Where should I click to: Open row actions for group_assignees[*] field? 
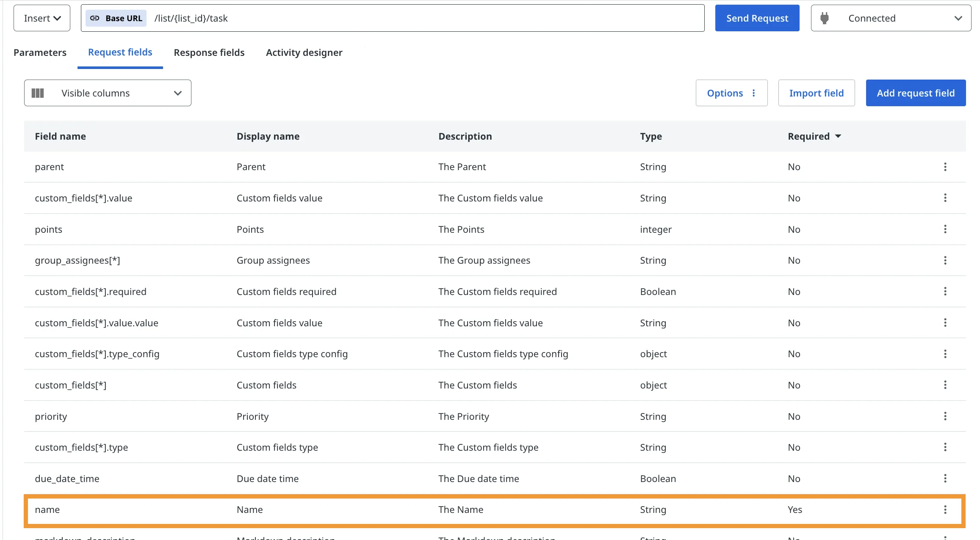[945, 260]
